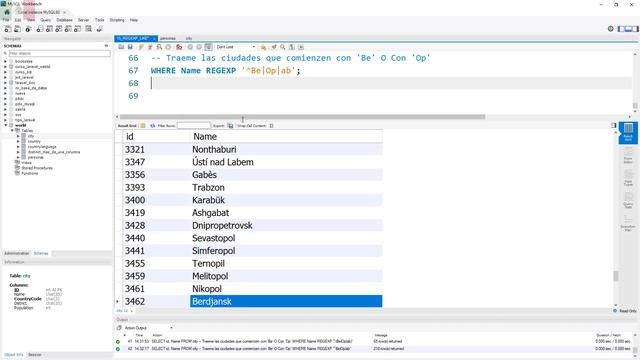Select the Views node under world
Screen dimensions: 640x360
(27, 162)
